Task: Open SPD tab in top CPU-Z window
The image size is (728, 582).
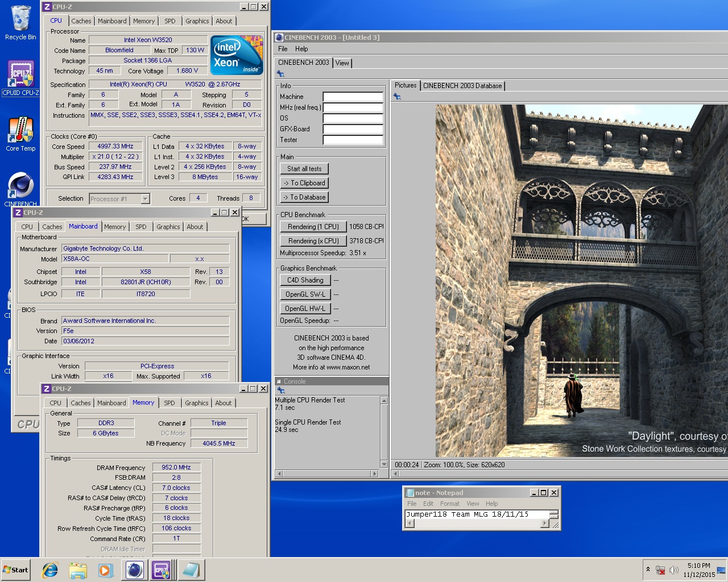Action: click(170, 21)
